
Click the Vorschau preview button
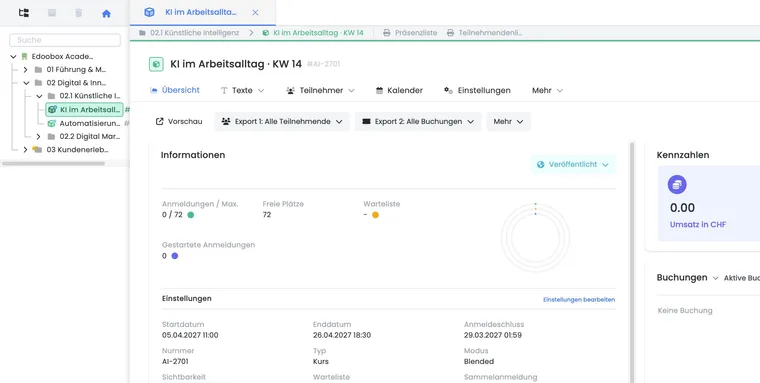click(x=179, y=122)
